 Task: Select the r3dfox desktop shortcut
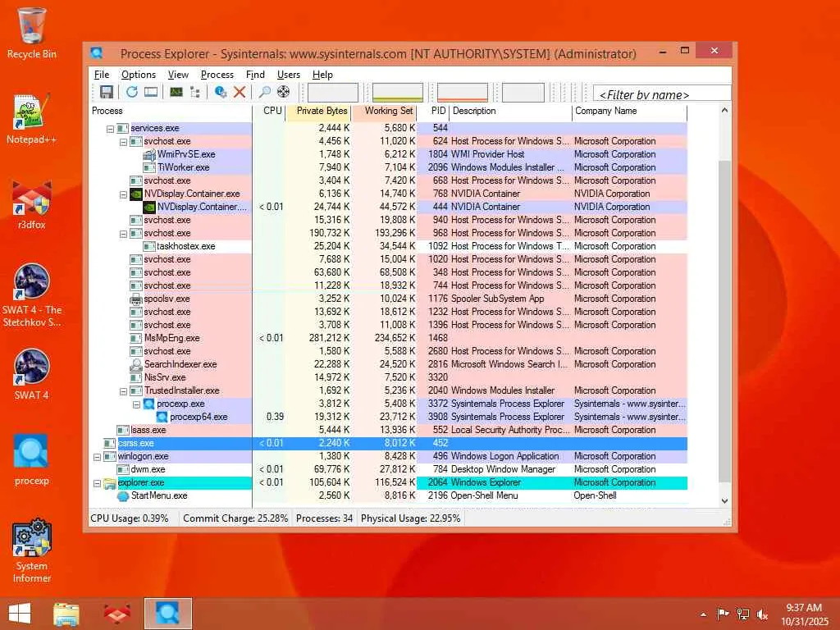click(x=32, y=204)
